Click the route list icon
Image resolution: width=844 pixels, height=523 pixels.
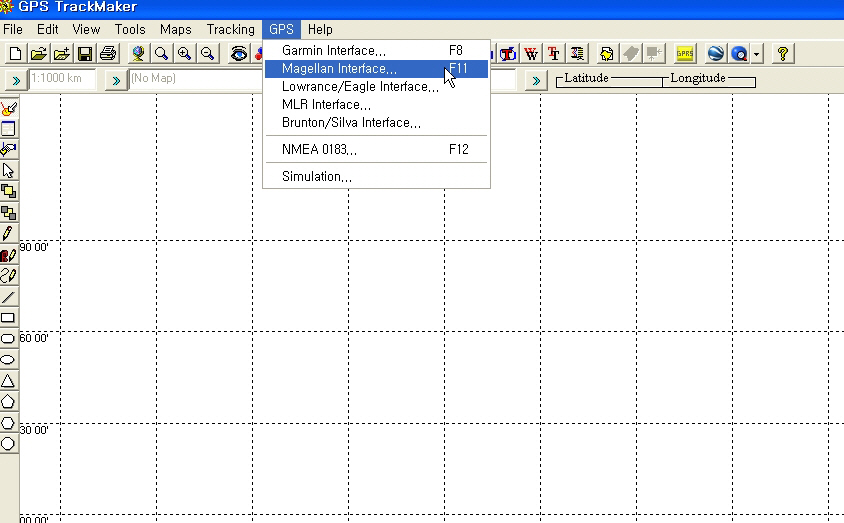(x=577, y=54)
